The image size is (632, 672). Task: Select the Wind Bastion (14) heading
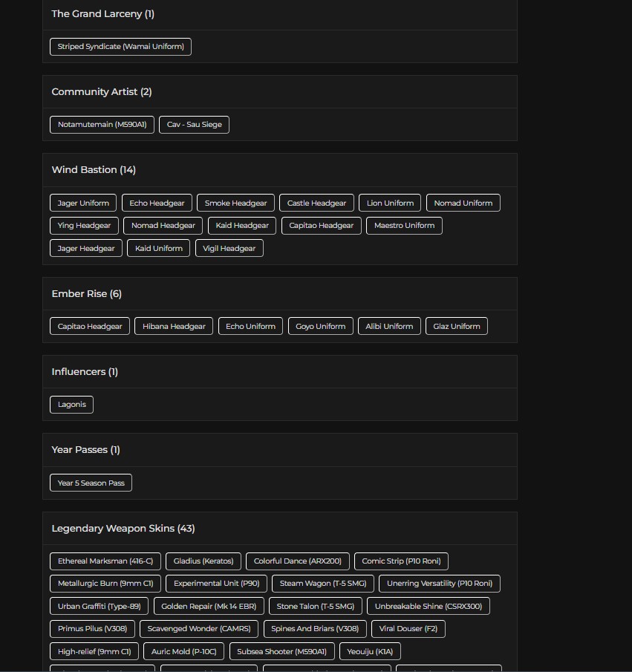[x=94, y=170]
